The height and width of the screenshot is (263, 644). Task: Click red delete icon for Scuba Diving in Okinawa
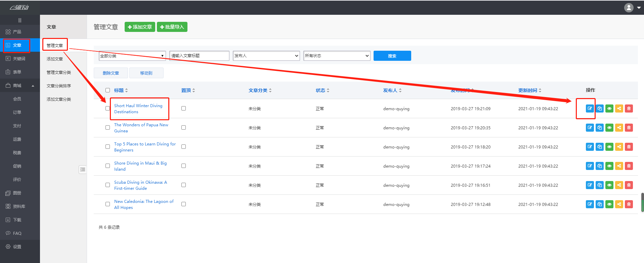click(629, 185)
